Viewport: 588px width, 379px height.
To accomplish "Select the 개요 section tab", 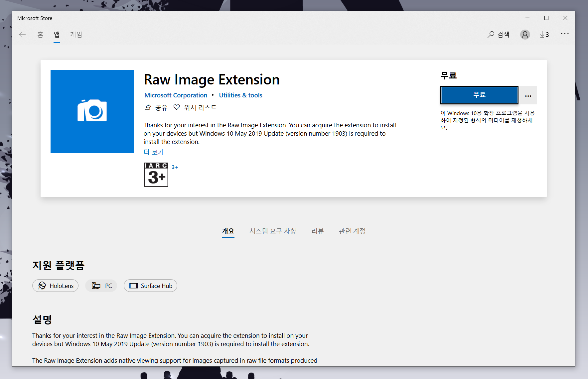I will pyautogui.click(x=228, y=231).
